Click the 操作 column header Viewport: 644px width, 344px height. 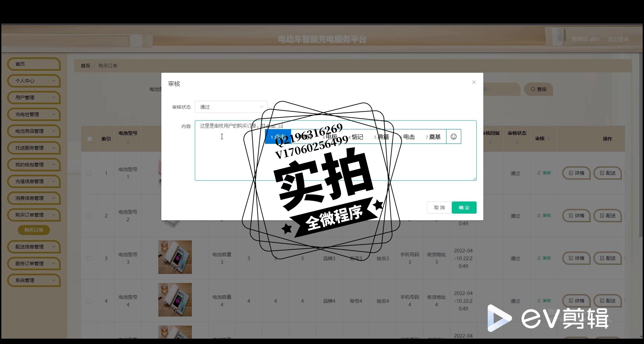(x=607, y=139)
